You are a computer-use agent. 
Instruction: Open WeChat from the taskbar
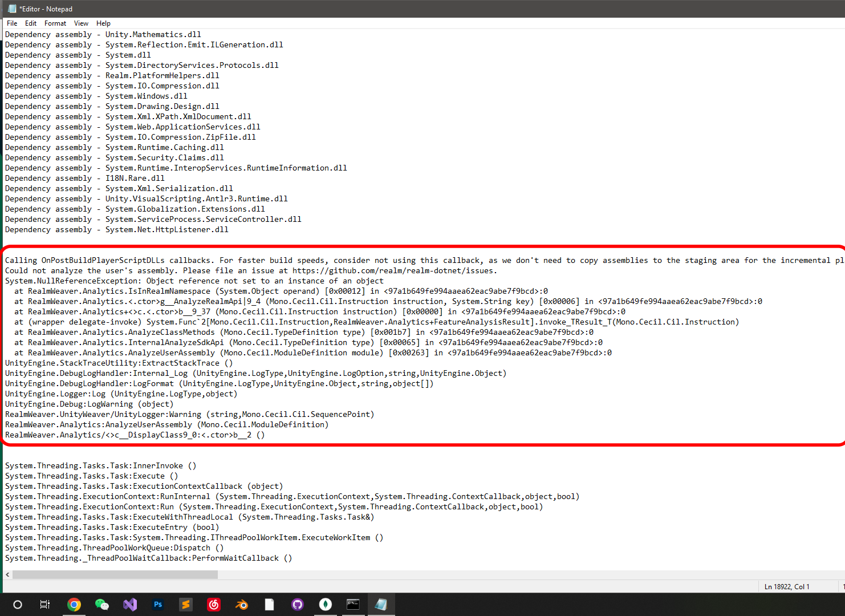point(102,605)
